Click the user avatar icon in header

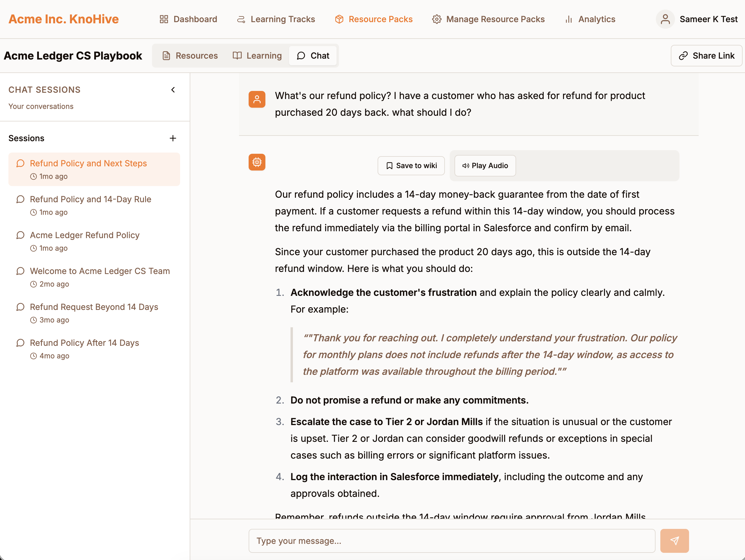(665, 19)
